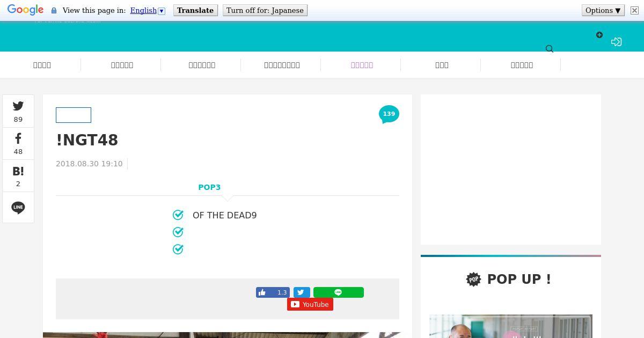Click the POP badge icon beside POP UP !
Screen dimensions: 644x338
[473, 279]
